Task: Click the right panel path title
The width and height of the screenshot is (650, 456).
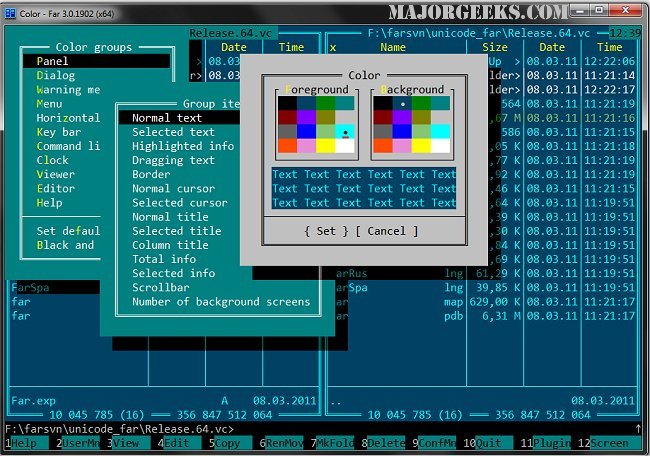Action: point(479,33)
